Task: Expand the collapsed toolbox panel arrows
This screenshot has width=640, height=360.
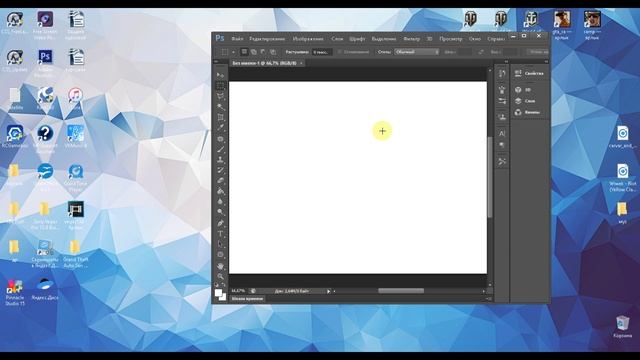Action: click(x=216, y=62)
